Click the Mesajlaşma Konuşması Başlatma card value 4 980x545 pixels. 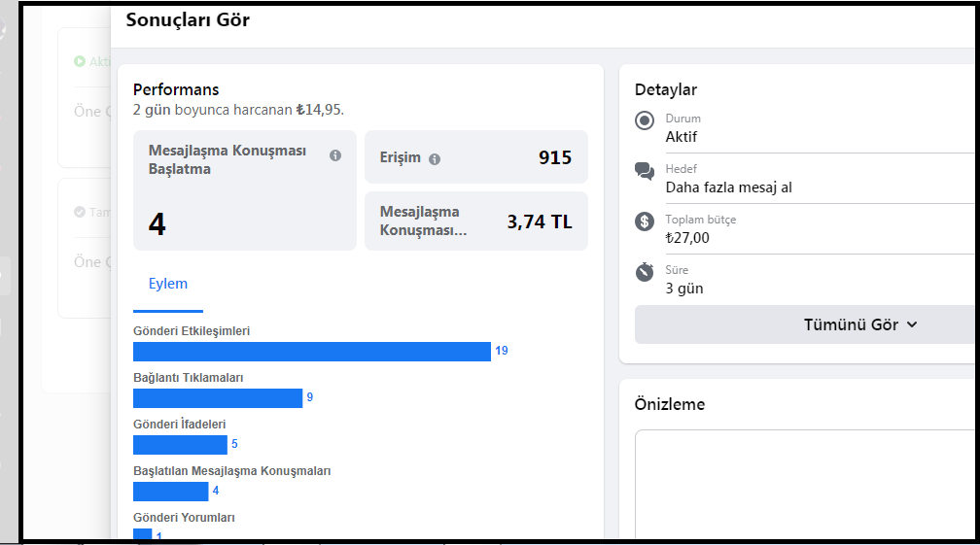click(x=157, y=224)
